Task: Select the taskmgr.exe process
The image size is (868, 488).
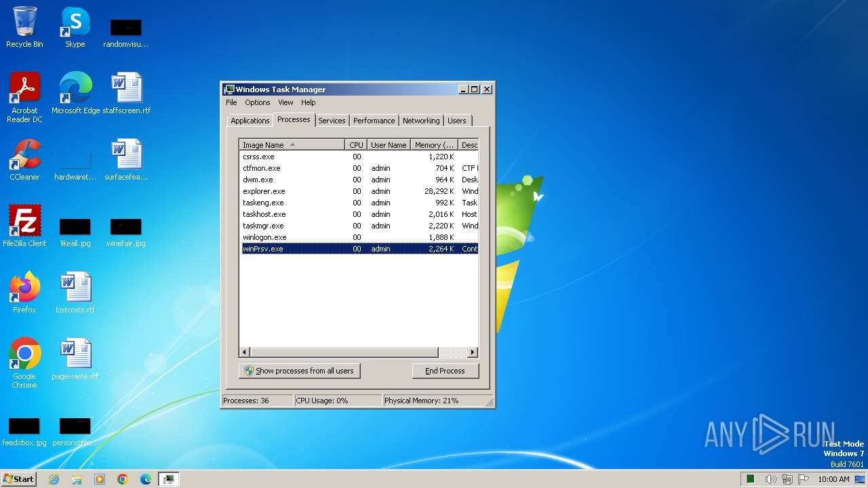Action: click(359, 226)
